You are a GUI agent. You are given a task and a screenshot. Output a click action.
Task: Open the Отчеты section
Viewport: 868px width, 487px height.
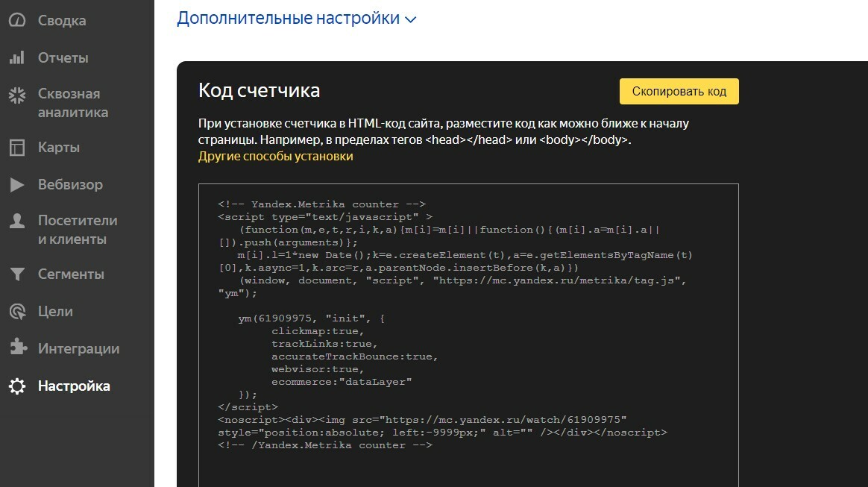(63, 57)
